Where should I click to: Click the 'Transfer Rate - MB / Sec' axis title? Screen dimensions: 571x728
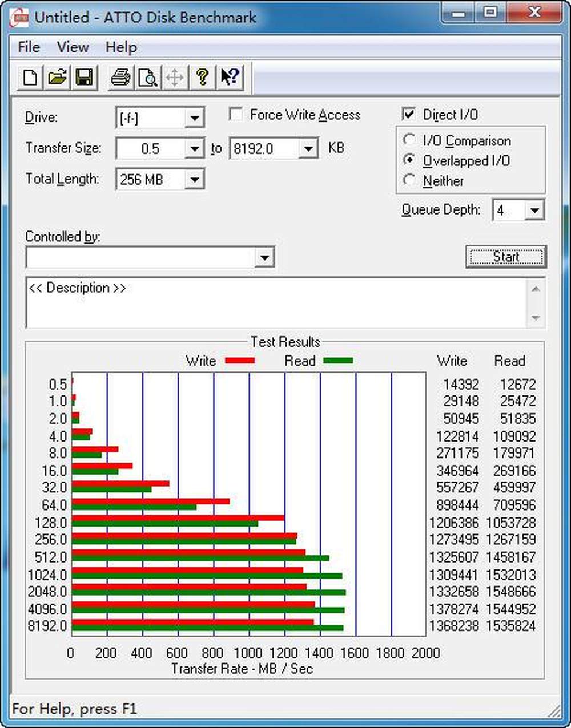click(x=242, y=669)
